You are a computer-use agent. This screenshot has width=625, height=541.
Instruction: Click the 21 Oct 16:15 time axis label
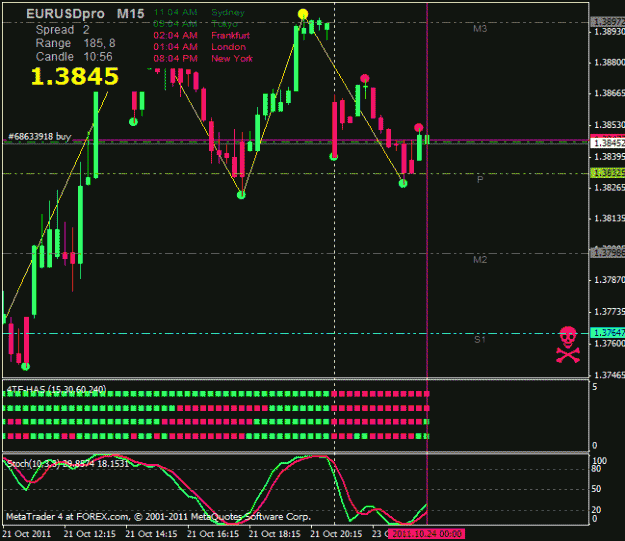(x=213, y=534)
